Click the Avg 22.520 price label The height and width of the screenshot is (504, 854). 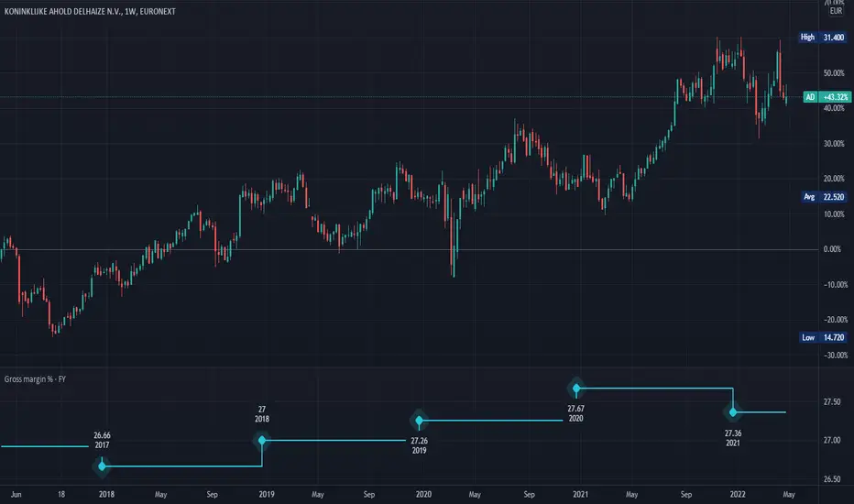(824, 197)
